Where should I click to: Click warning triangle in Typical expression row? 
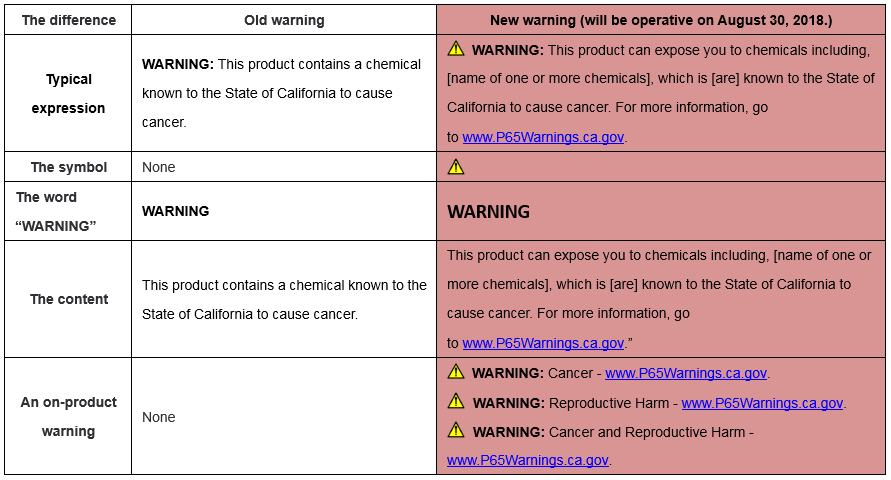[x=456, y=49]
